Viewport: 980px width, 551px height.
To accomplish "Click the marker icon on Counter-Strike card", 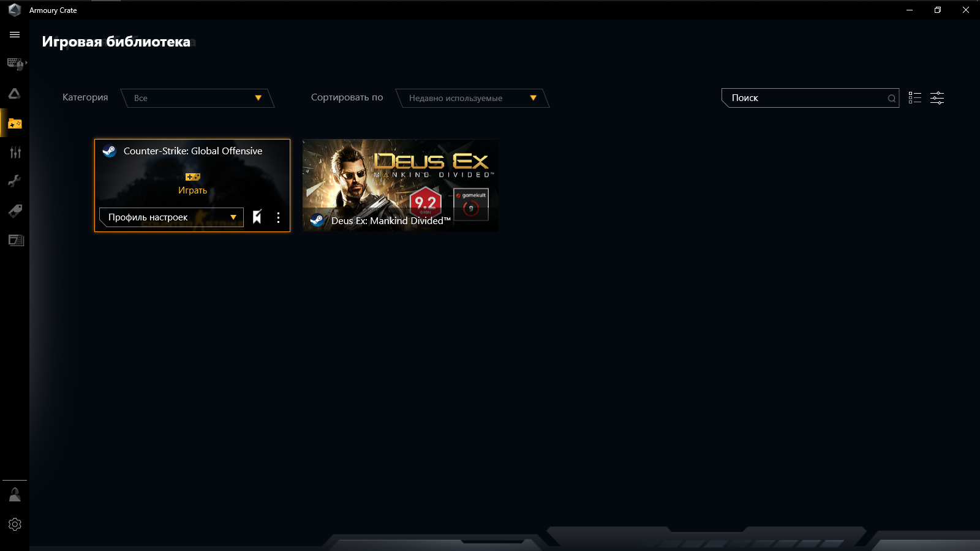I will pos(257,217).
